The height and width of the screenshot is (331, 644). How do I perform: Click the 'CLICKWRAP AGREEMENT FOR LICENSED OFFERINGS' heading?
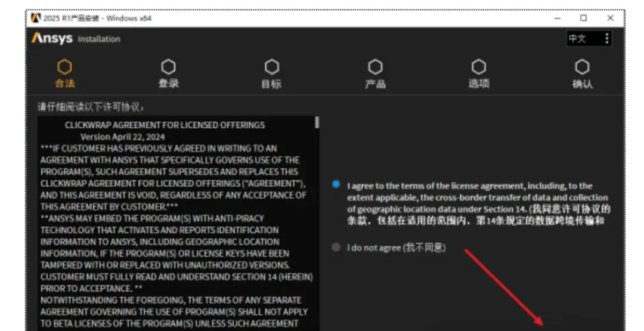click(165, 125)
